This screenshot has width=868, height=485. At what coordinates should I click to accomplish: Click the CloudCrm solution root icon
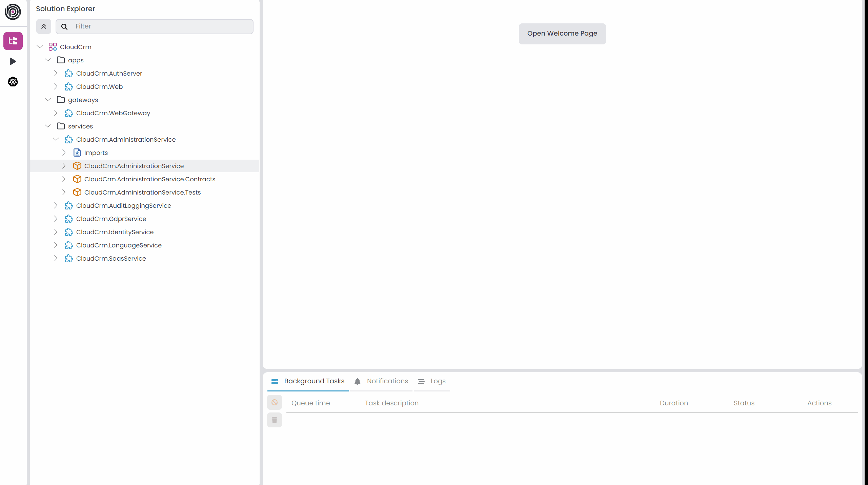[53, 47]
